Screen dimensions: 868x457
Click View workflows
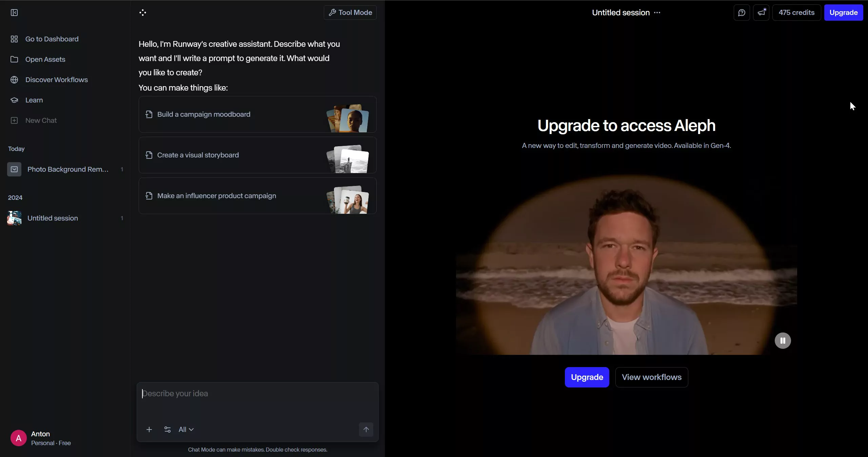click(652, 377)
